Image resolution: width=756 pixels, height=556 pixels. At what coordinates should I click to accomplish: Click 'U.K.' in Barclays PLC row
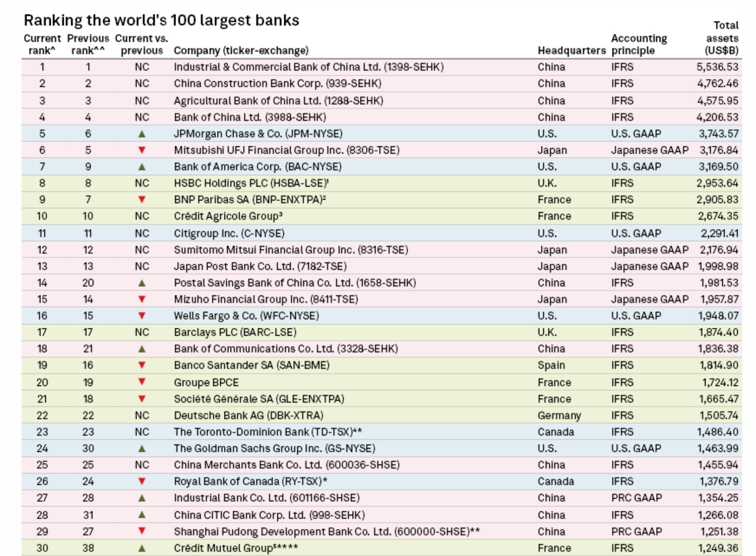[547, 332]
